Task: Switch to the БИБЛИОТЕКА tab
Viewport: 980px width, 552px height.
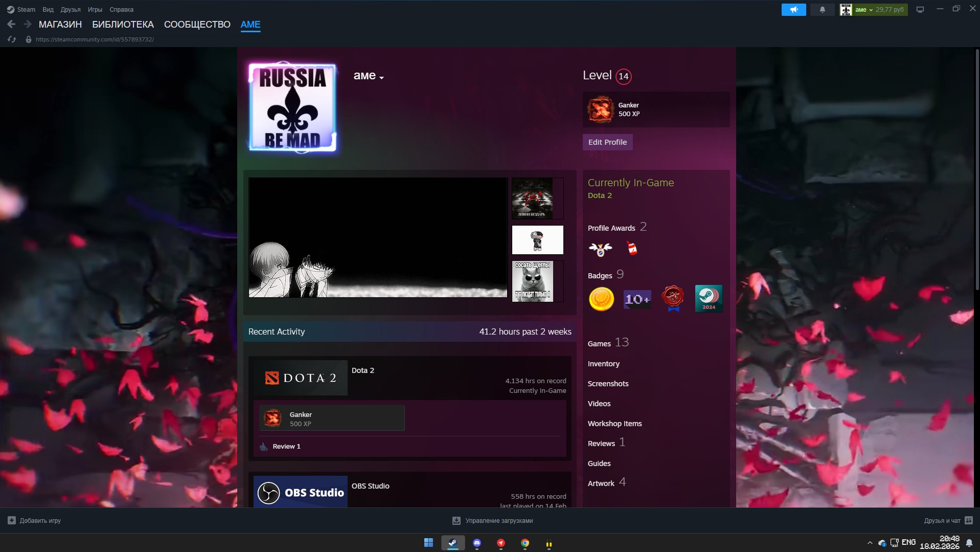Action: pyautogui.click(x=123, y=25)
